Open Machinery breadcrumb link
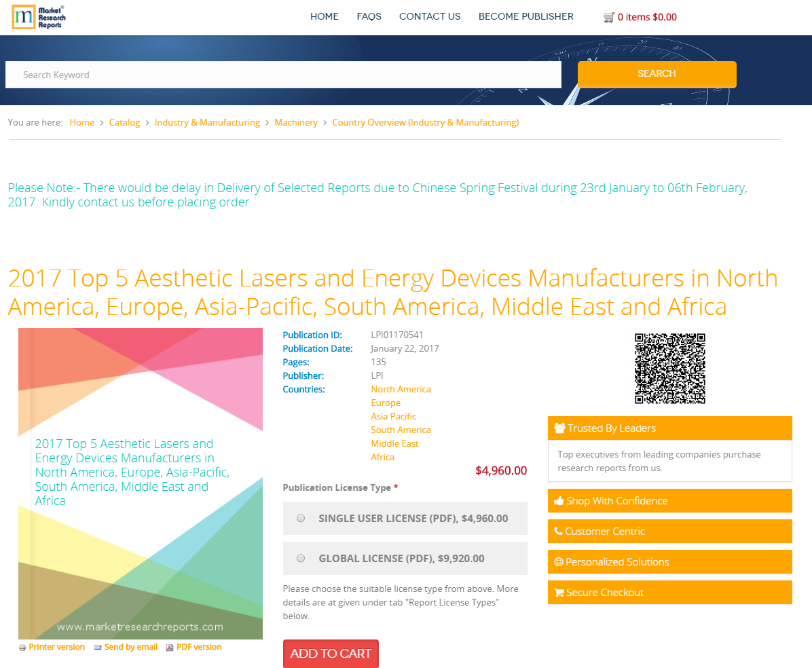This screenshot has height=668, width=812. pos(296,123)
